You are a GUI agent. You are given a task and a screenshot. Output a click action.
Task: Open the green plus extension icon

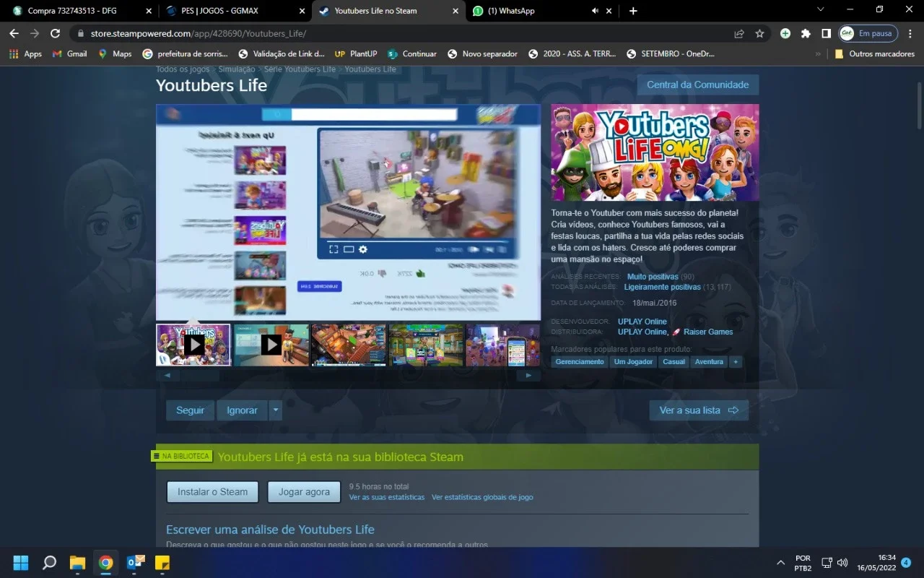click(x=785, y=33)
